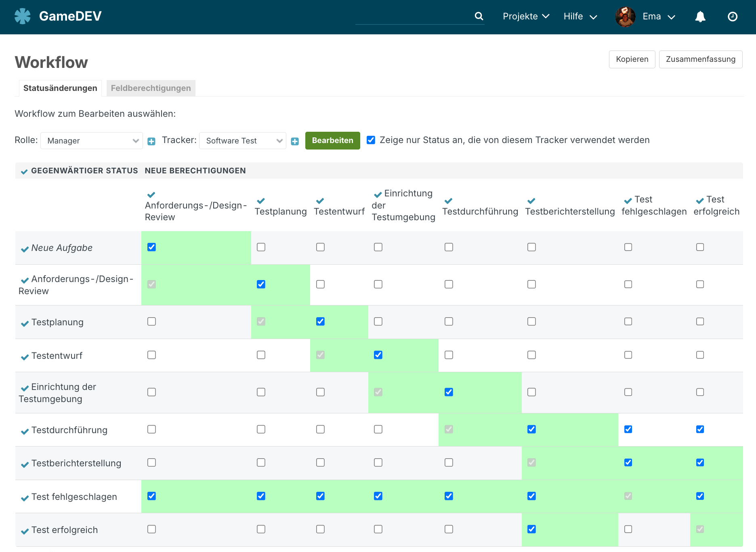Check Test erfolgreich to Test fehlgeschlagen checkbox
Viewport: 756px width, 552px height.
628,529
